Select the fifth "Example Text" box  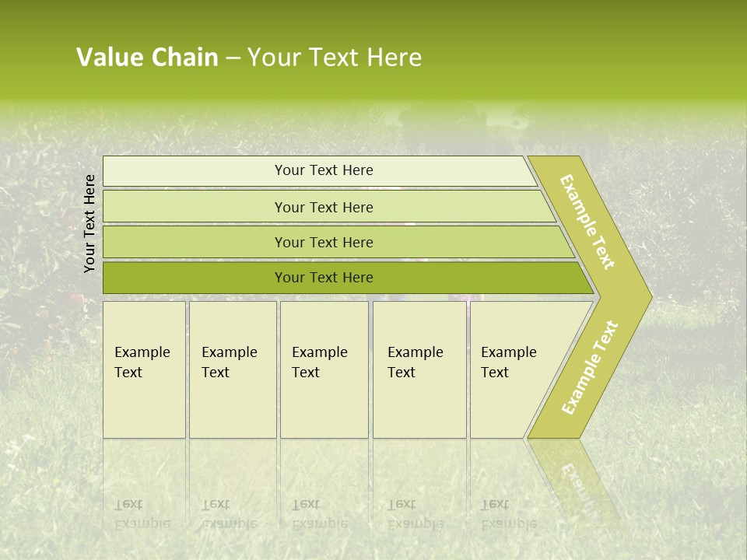508,362
